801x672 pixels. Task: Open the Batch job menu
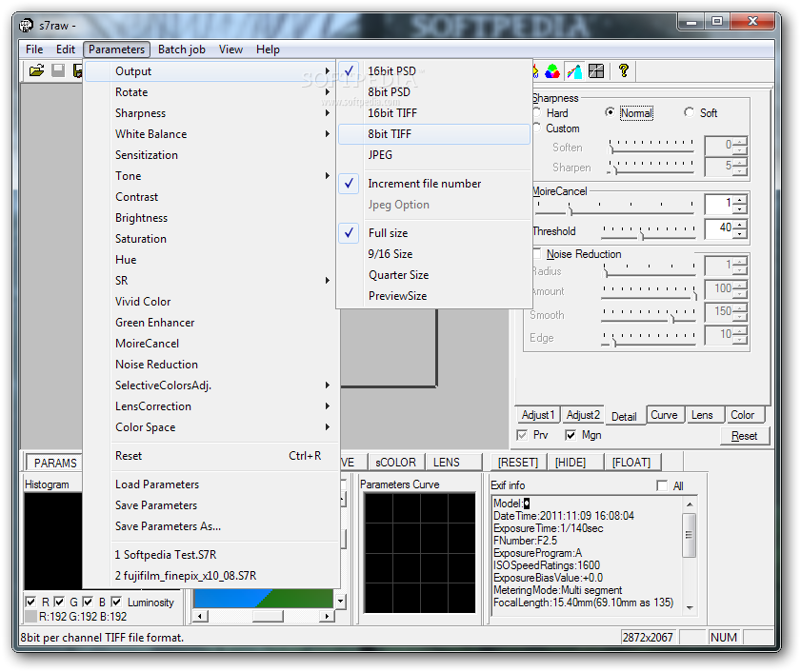point(181,49)
